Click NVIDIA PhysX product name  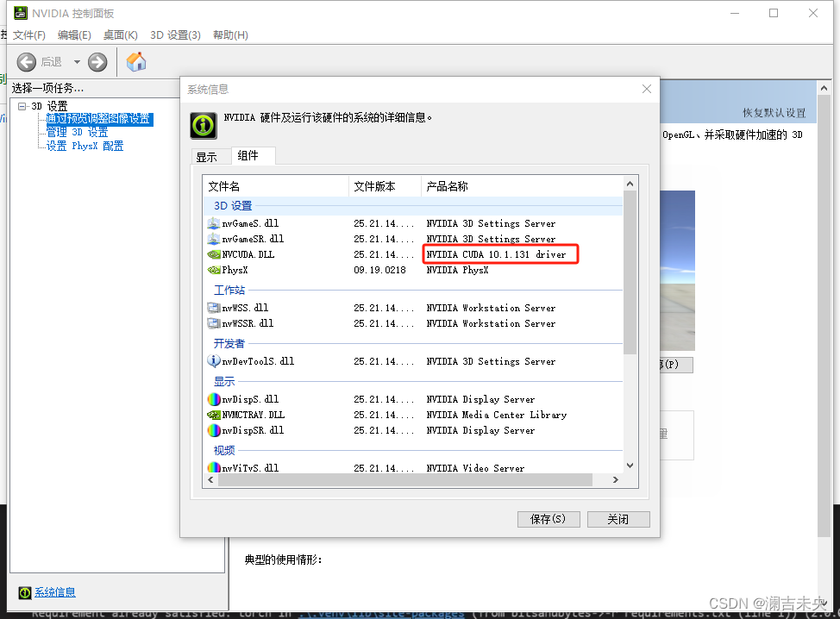pos(457,270)
